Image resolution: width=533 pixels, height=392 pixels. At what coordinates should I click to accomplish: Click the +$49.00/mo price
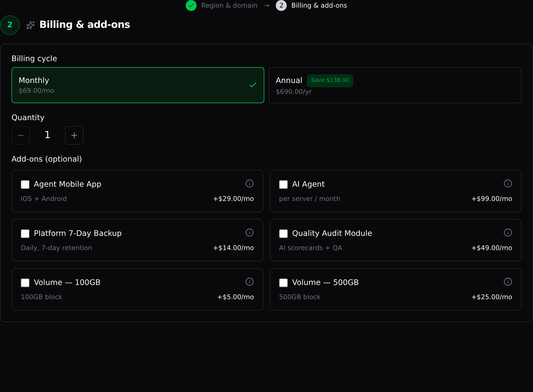[492, 248]
